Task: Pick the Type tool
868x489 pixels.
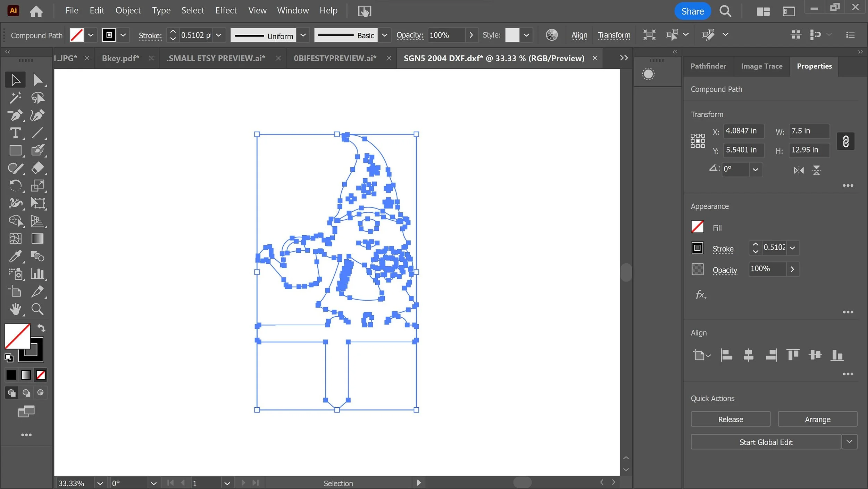Action: (x=15, y=133)
